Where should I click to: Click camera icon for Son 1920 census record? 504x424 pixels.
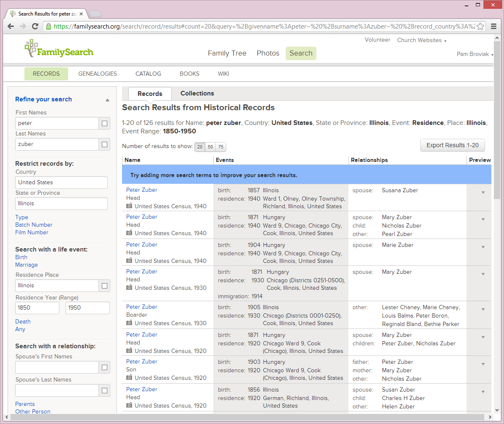[129, 377]
